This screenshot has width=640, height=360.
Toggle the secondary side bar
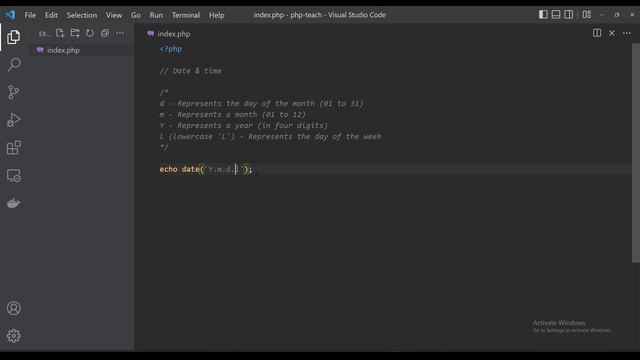pos(569,15)
